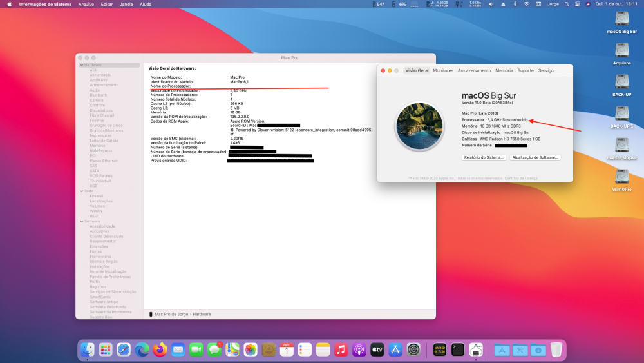Image resolution: width=644 pixels, height=363 pixels.
Task: Click Hardware in the path bar
Action: click(x=202, y=314)
